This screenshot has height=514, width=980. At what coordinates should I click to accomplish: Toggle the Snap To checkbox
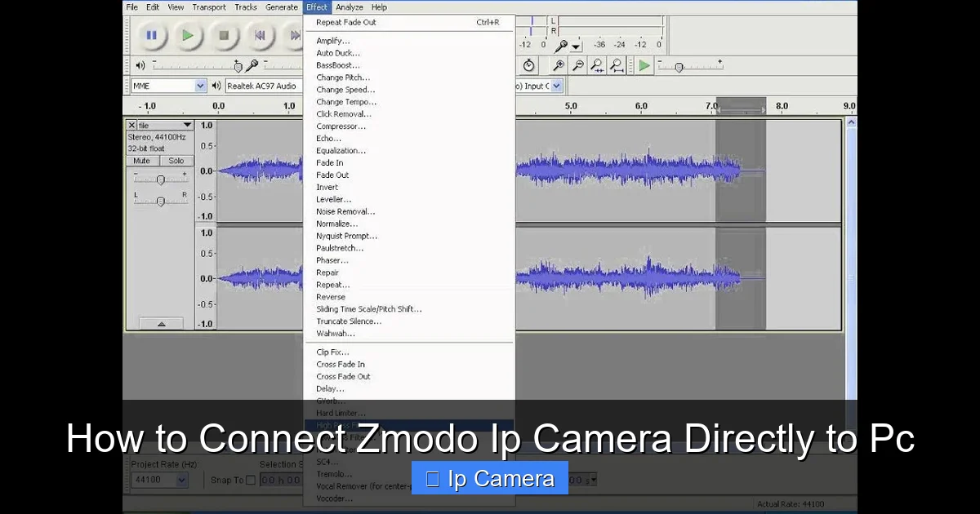click(251, 480)
